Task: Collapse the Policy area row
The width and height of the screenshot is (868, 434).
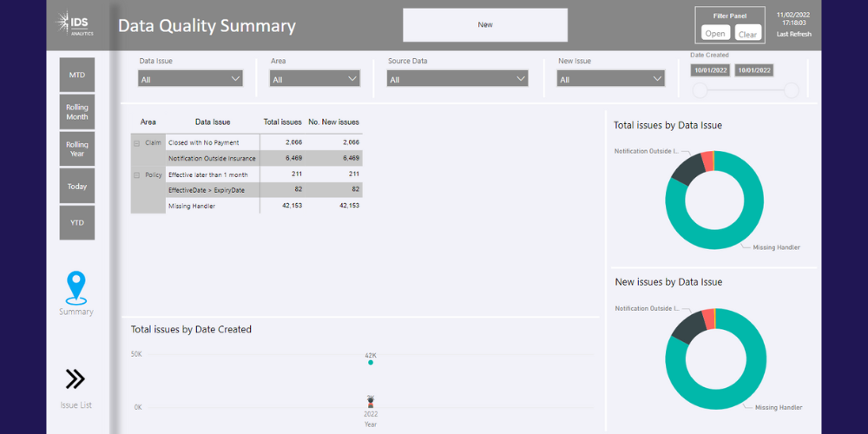Action: point(137,175)
